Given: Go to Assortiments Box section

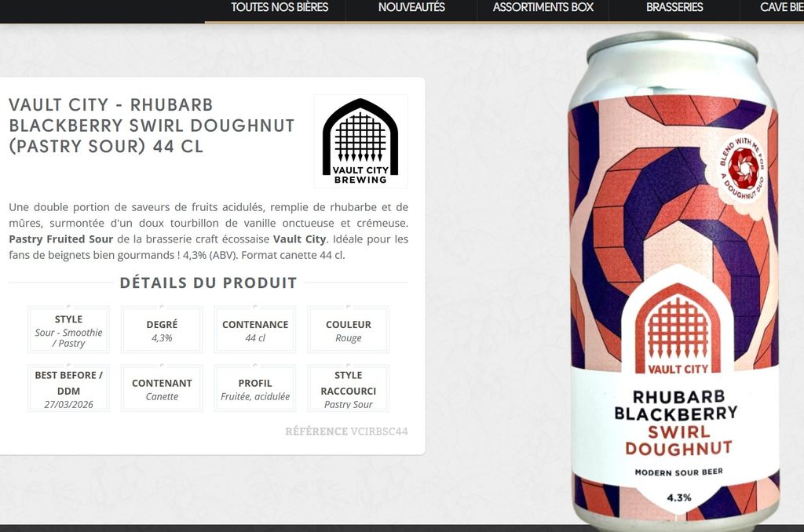Looking at the screenshot, I should coord(543,8).
